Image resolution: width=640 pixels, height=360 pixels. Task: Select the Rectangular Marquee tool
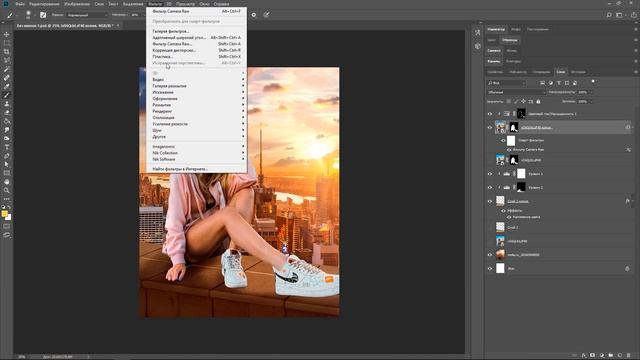[x=7, y=43]
